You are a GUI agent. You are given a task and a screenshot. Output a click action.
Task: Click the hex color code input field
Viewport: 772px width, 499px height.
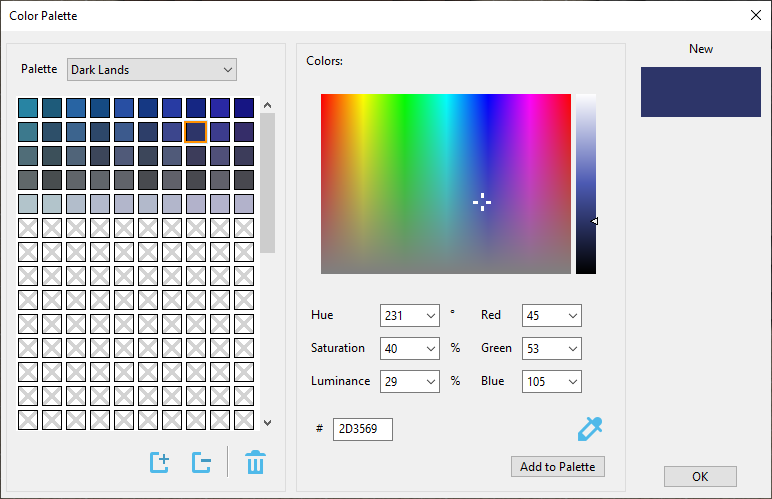(362, 429)
